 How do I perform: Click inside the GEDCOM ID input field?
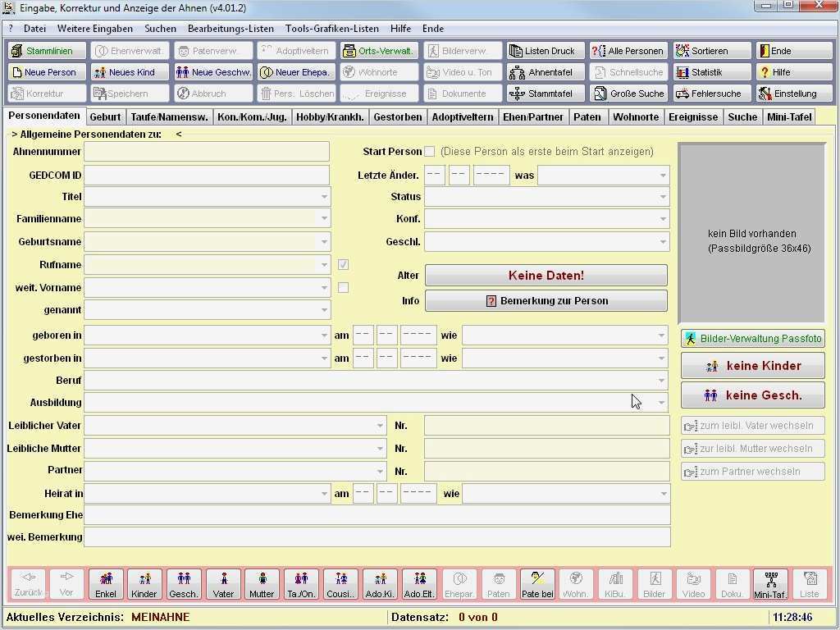tap(207, 174)
